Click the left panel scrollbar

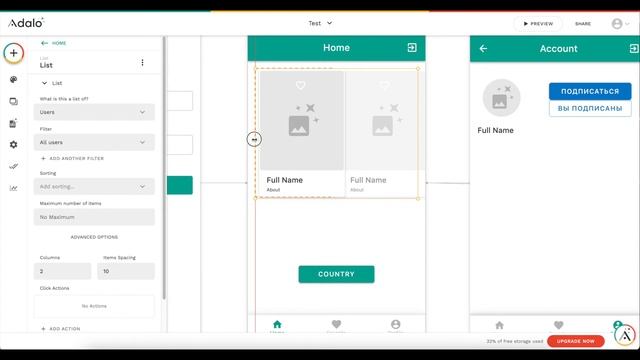(x=164, y=167)
